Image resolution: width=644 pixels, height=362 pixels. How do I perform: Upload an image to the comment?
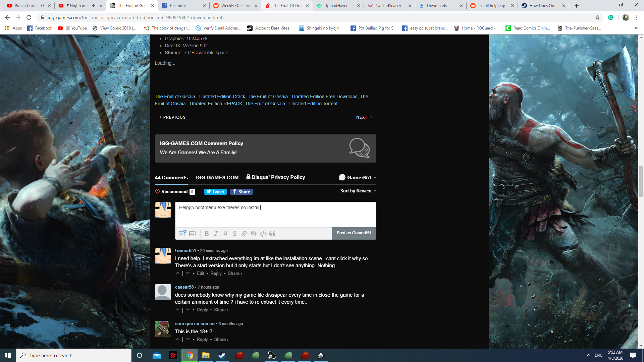[x=192, y=234]
